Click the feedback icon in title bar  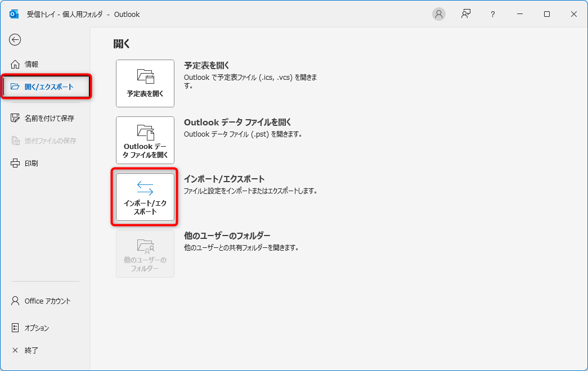(x=466, y=14)
